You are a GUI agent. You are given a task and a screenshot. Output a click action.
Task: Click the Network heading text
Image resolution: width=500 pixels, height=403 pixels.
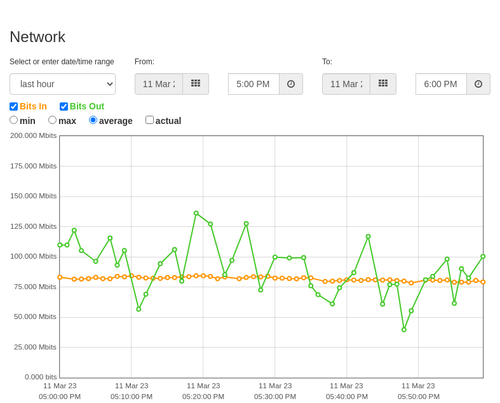(37, 37)
